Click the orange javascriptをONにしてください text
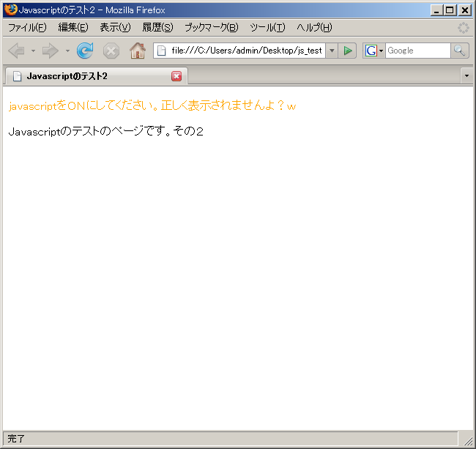The width and height of the screenshot is (476, 449). click(152, 106)
